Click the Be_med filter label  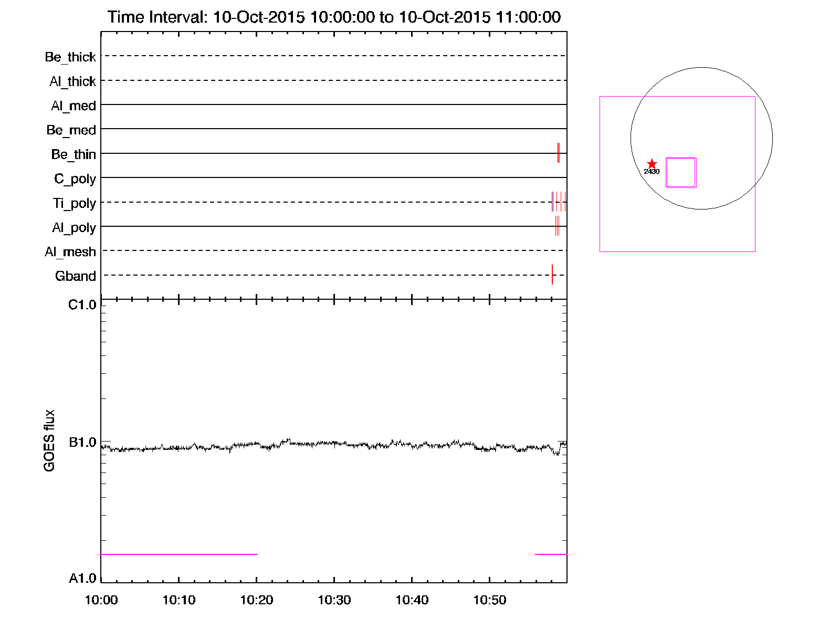click(x=71, y=130)
